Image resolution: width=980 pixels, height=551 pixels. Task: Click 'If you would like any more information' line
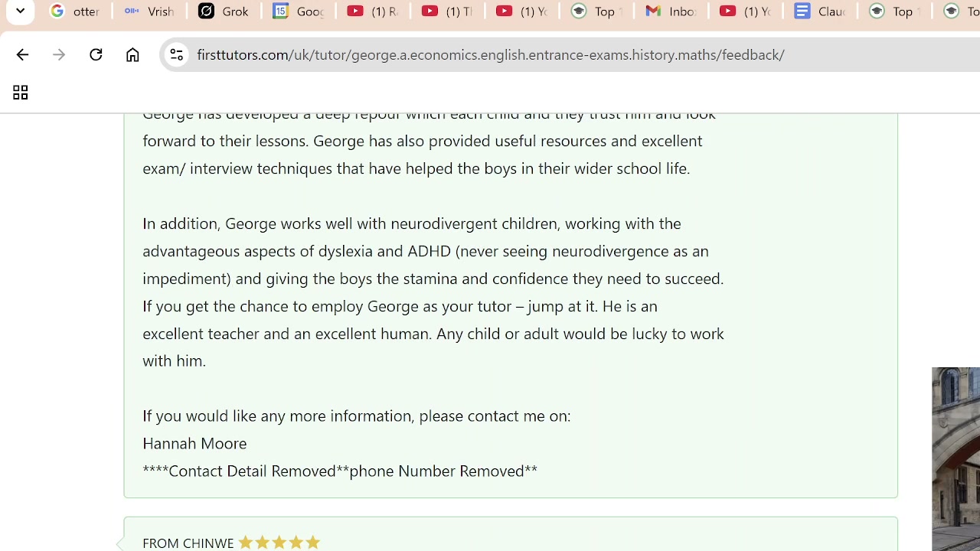[x=357, y=416]
